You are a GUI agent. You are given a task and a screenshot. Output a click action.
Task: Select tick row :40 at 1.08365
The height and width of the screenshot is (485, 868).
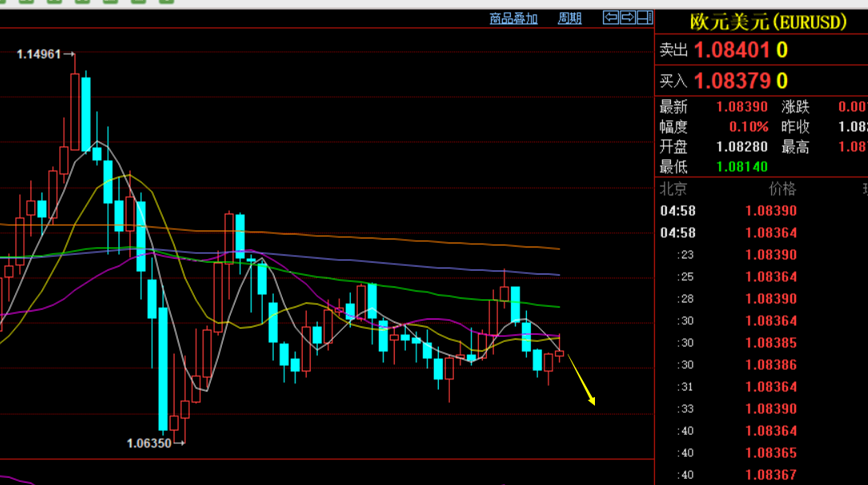click(762, 453)
